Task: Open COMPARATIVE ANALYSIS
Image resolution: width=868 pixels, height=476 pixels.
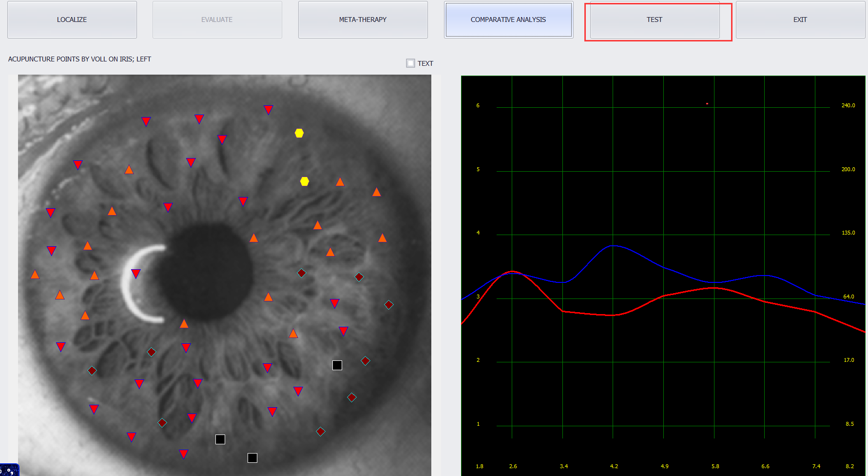Action: 508,20
